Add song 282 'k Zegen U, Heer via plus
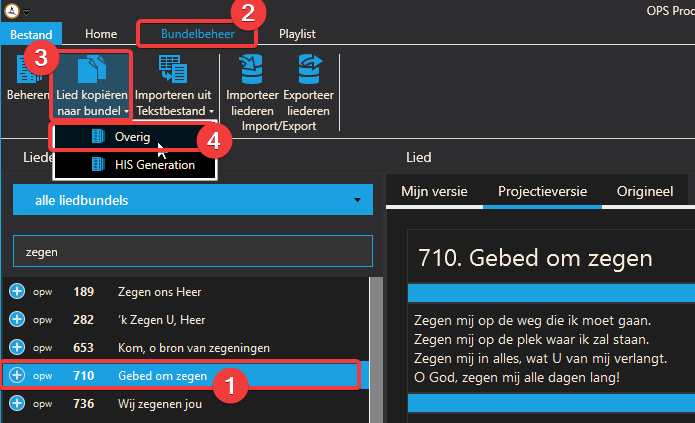This screenshot has width=695, height=423. tap(17, 319)
